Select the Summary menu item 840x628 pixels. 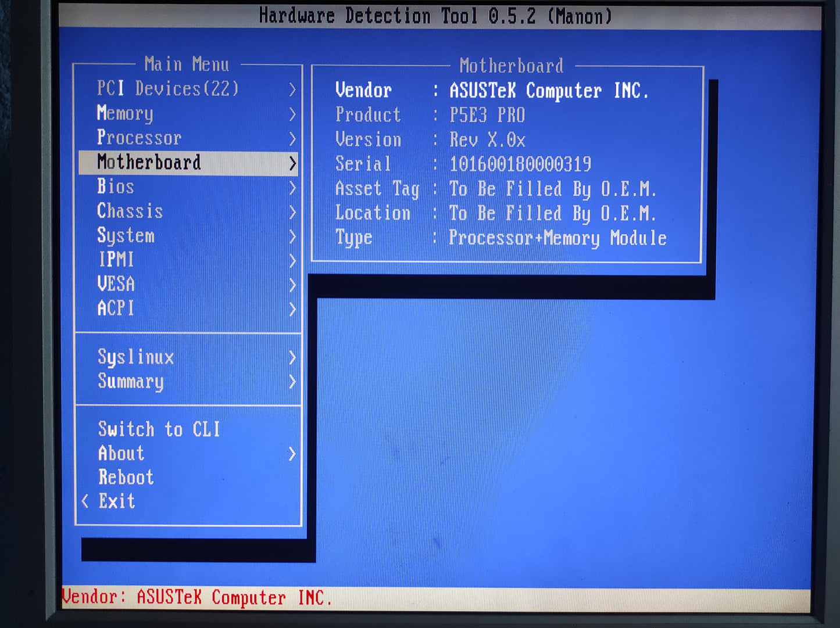pyautogui.click(x=131, y=382)
